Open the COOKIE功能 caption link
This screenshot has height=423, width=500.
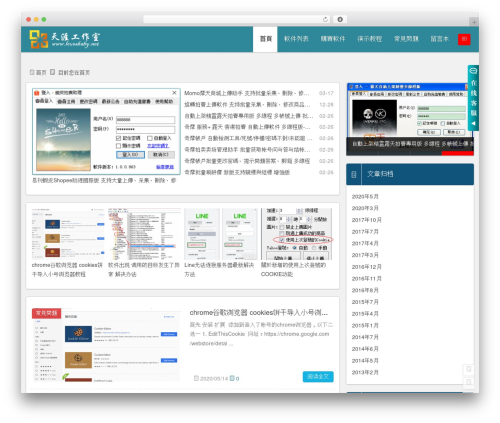click(x=293, y=270)
